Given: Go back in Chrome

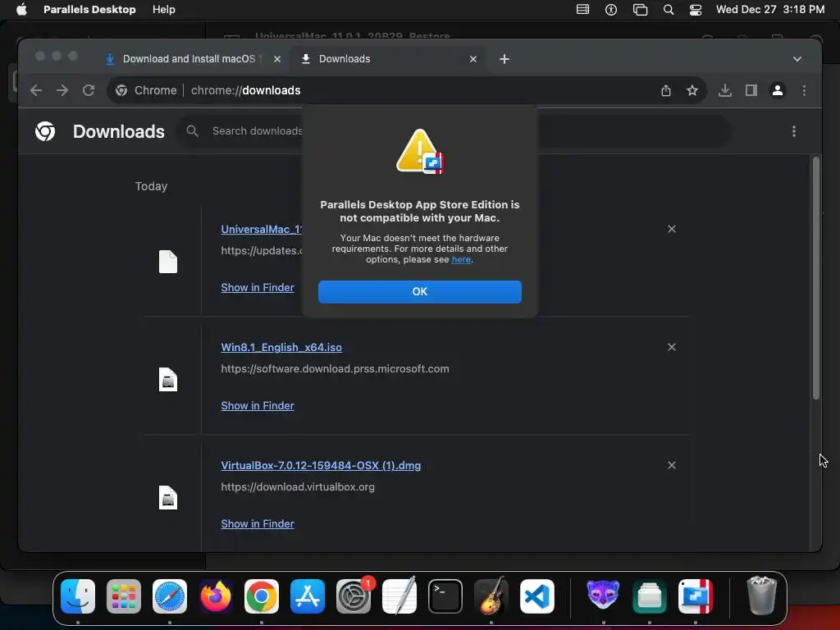Looking at the screenshot, I should (x=36, y=90).
